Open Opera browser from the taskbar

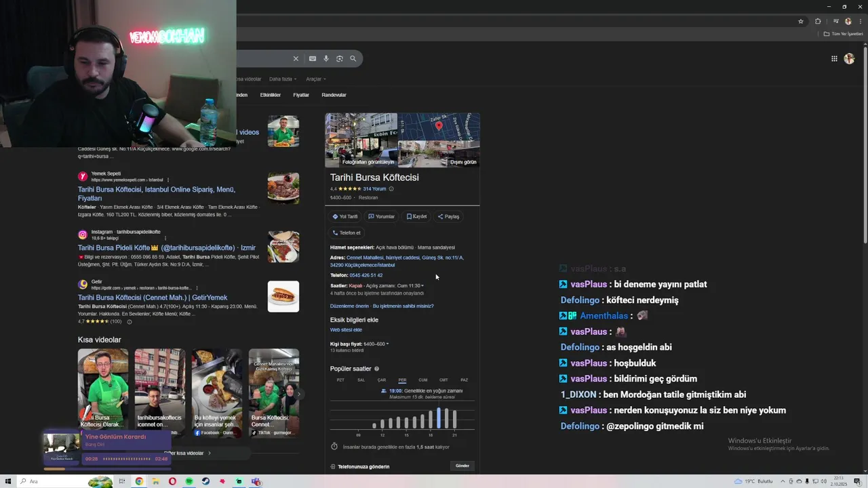172,481
